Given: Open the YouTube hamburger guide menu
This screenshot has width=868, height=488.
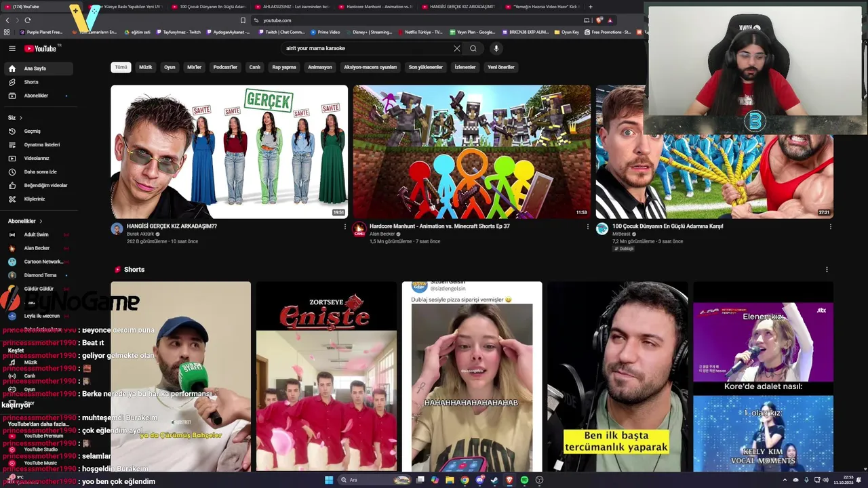Looking at the screenshot, I should click(x=12, y=48).
